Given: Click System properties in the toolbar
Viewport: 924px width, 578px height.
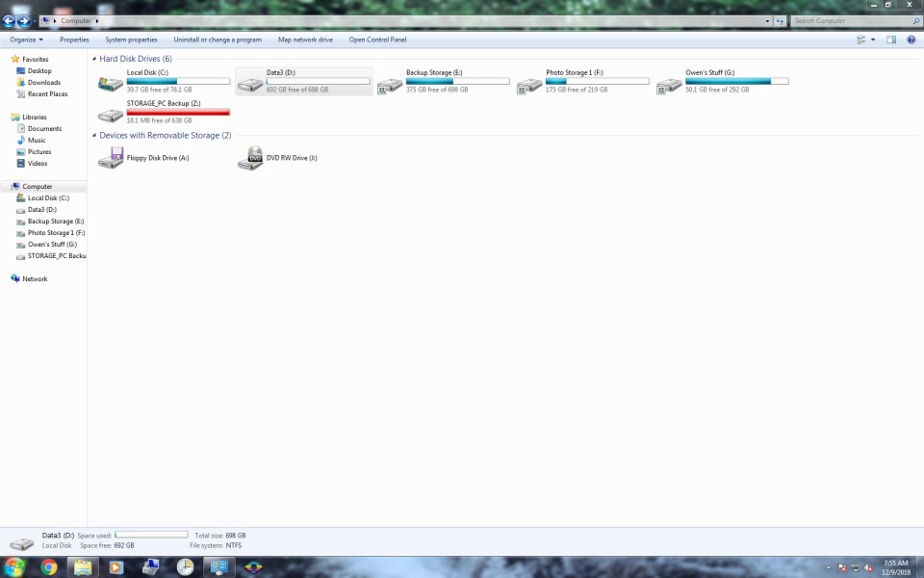Looking at the screenshot, I should tap(131, 39).
